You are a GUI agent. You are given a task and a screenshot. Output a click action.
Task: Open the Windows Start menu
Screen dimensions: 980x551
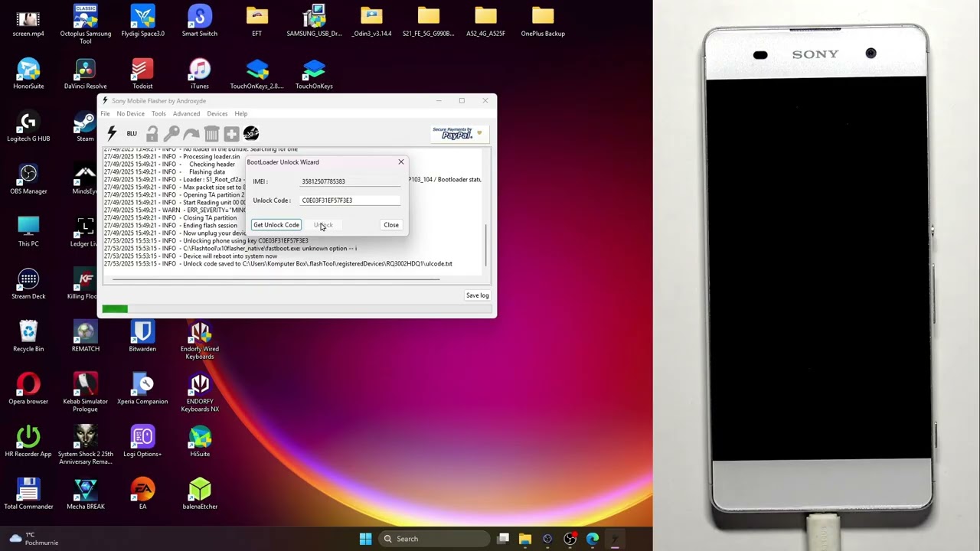pos(365,539)
